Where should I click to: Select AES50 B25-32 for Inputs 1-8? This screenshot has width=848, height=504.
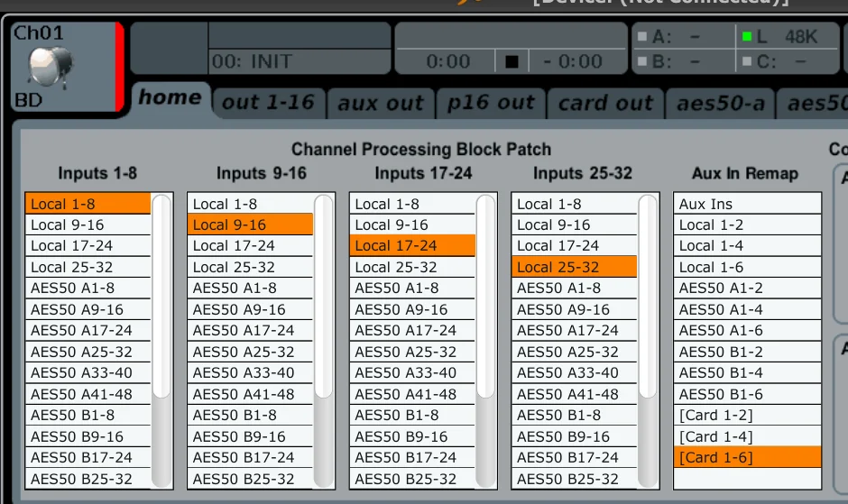tap(88, 479)
